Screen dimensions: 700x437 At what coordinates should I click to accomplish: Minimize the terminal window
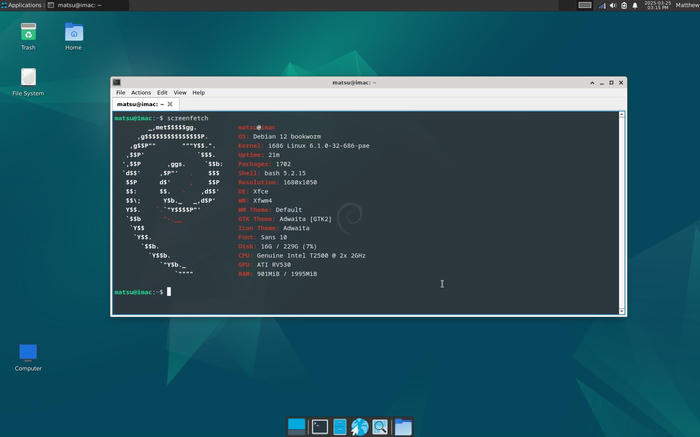click(x=602, y=83)
